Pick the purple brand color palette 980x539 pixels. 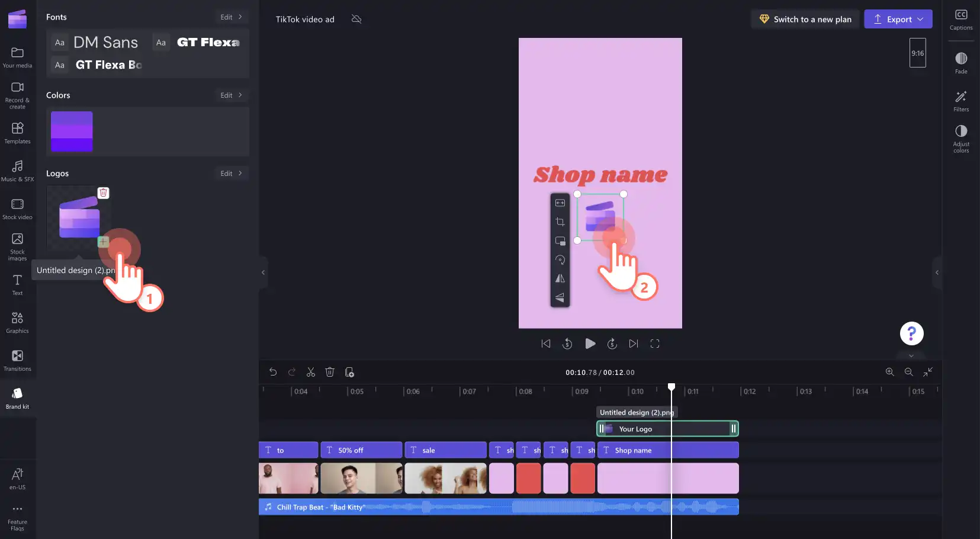coord(72,131)
